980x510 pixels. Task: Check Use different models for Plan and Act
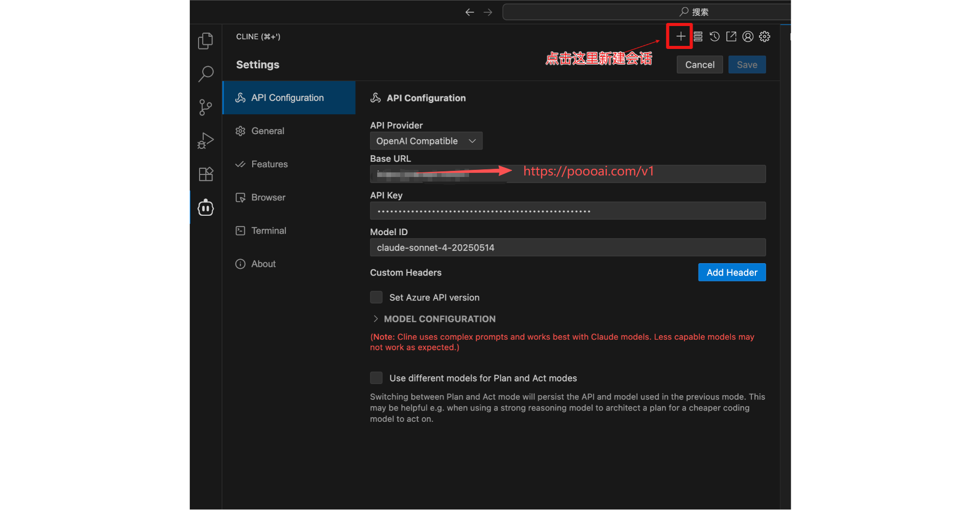tap(376, 378)
